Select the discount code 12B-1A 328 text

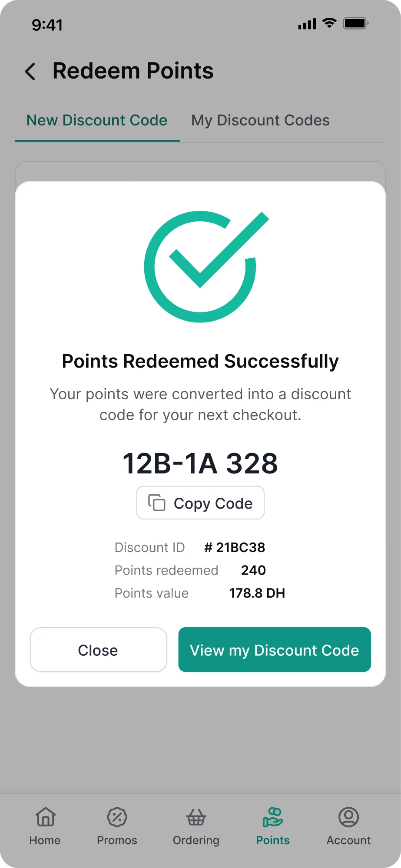(x=200, y=463)
